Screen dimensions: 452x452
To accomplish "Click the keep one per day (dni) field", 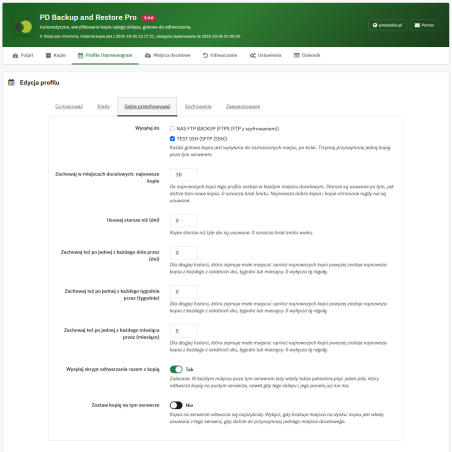I will tap(184, 253).
